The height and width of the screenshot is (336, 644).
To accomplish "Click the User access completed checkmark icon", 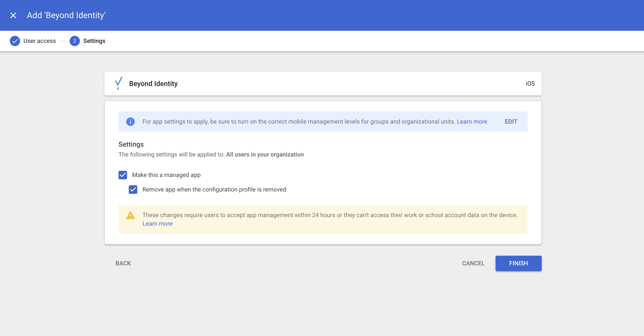I will pyautogui.click(x=15, y=41).
